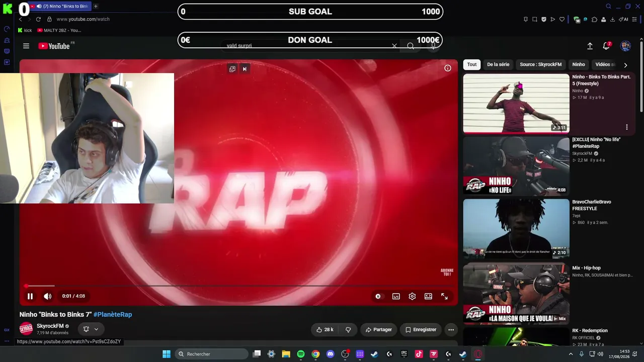
Task: Open the YouTube account avatar menu
Action: tap(625, 46)
